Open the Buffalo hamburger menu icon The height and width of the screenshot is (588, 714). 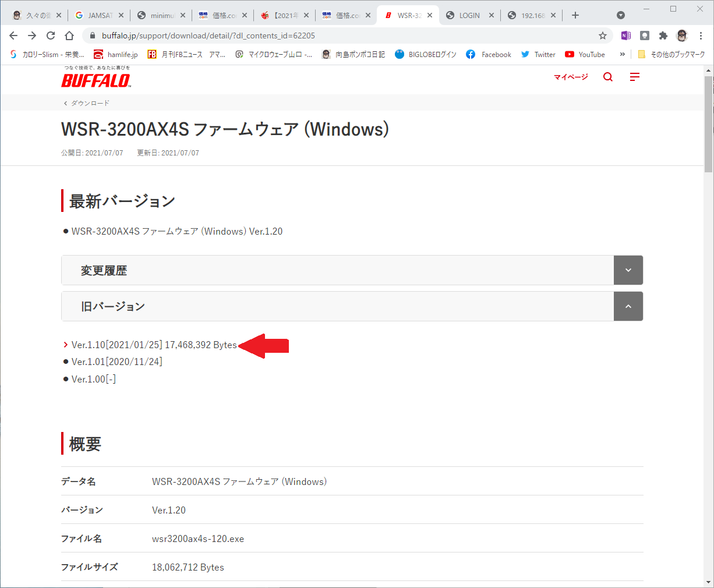(635, 77)
